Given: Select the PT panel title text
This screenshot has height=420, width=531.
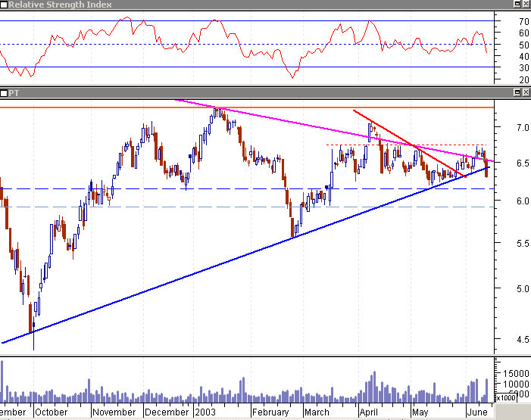Looking at the screenshot, I should (14, 93).
